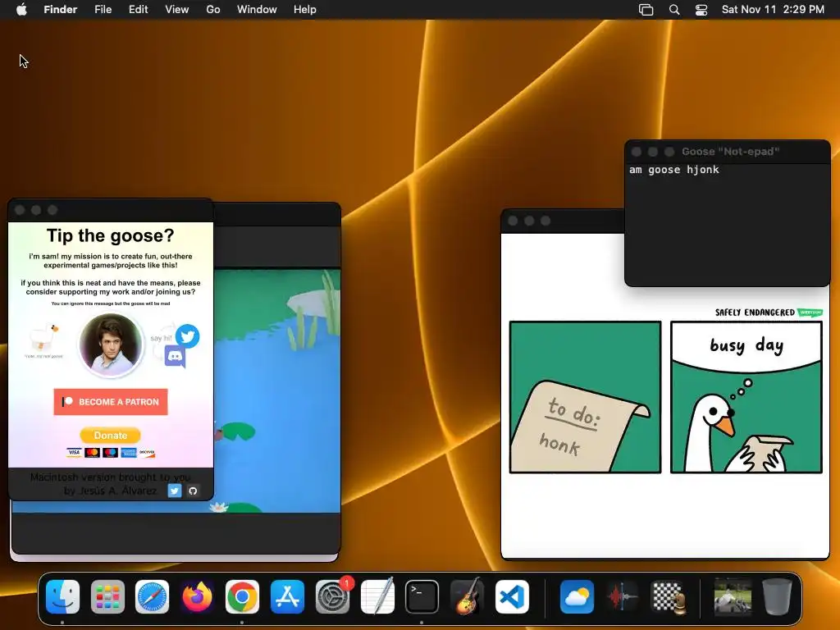Click the lily pad in pond image

coord(237,430)
